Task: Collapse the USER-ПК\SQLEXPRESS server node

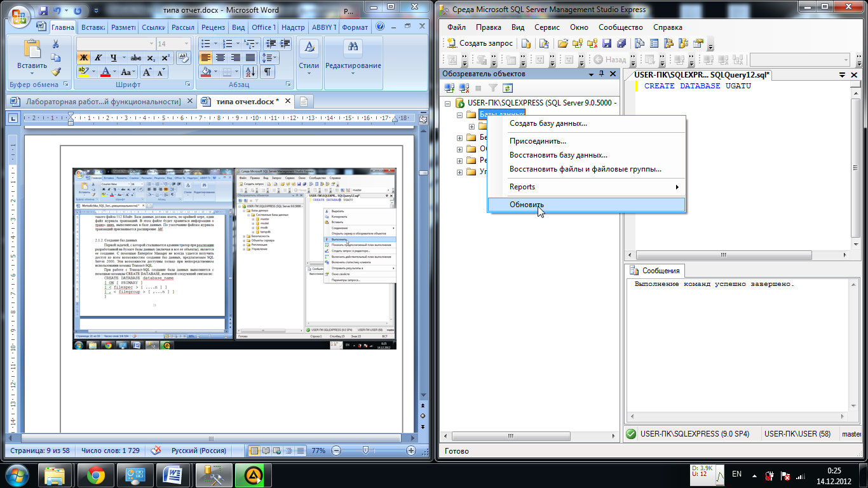Action: click(447, 103)
